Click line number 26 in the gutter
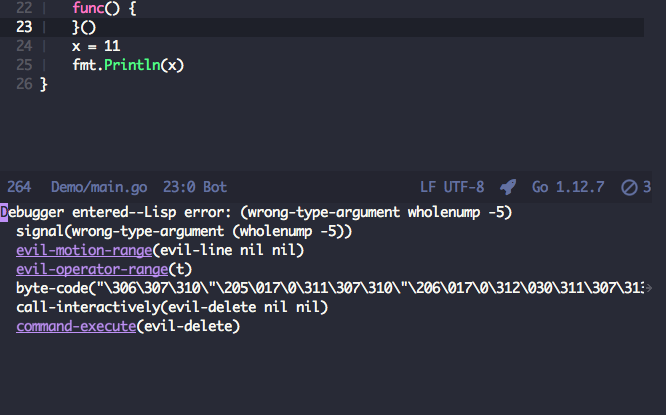The height and width of the screenshot is (415, 666). point(24,84)
